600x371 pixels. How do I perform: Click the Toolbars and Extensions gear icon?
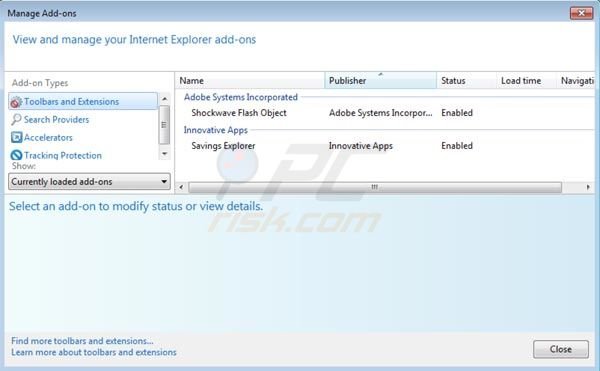(16, 102)
